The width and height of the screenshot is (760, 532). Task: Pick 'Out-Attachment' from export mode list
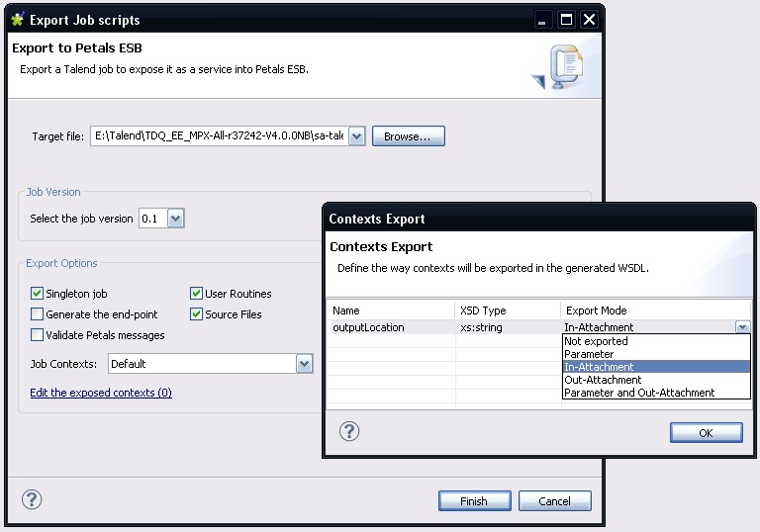(603, 380)
